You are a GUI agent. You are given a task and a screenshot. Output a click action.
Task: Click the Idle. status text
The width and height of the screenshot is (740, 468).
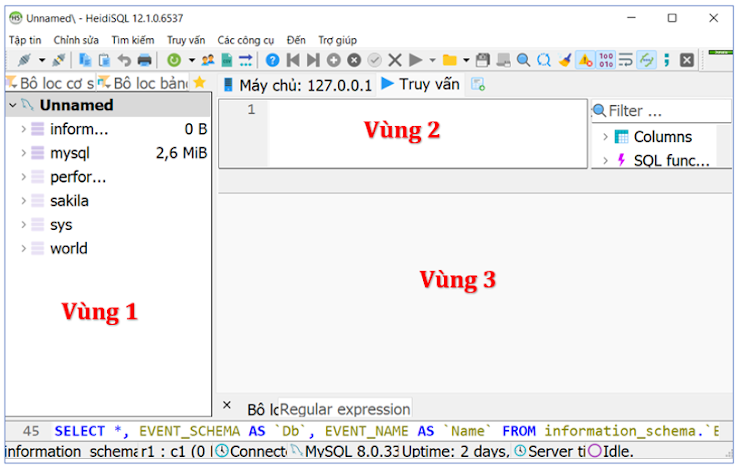pyautogui.click(x=618, y=451)
